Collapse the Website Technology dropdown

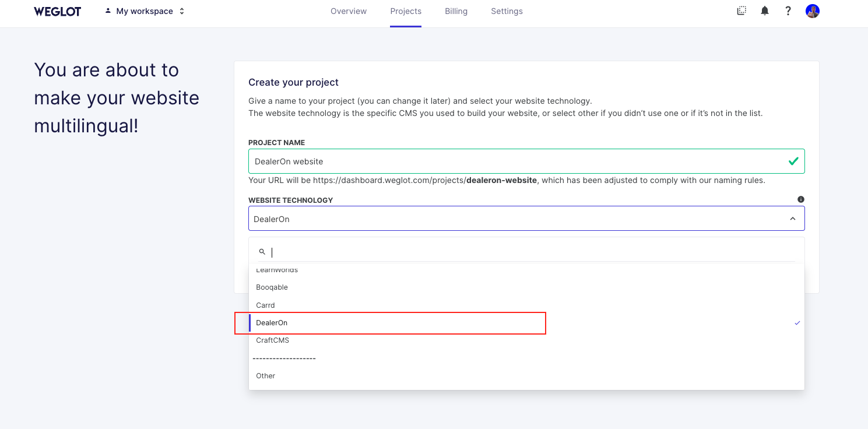coord(792,219)
